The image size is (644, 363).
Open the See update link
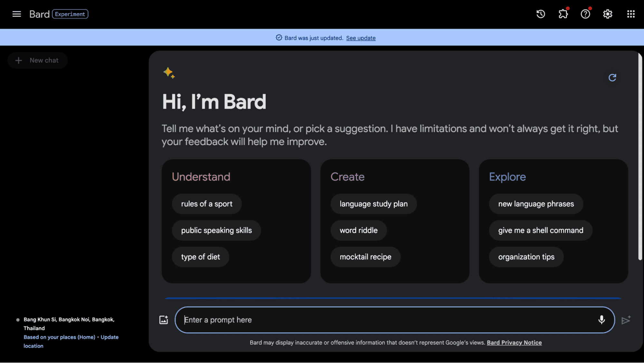(x=360, y=38)
